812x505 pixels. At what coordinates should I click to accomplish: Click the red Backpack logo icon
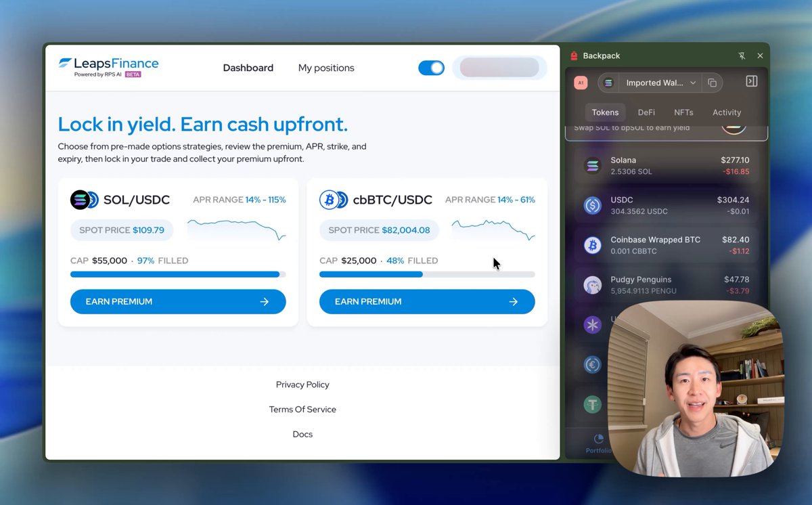[x=574, y=56]
